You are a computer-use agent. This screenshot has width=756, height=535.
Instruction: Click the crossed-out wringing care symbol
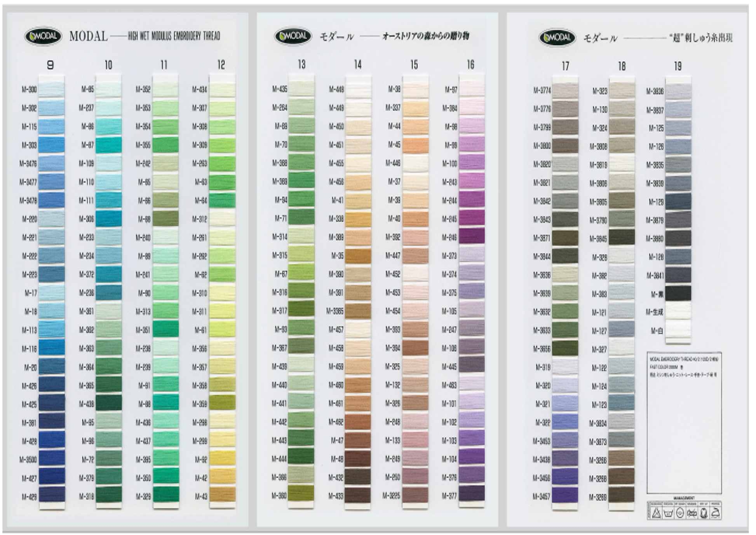pyautogui.click(x=692, y=513)
